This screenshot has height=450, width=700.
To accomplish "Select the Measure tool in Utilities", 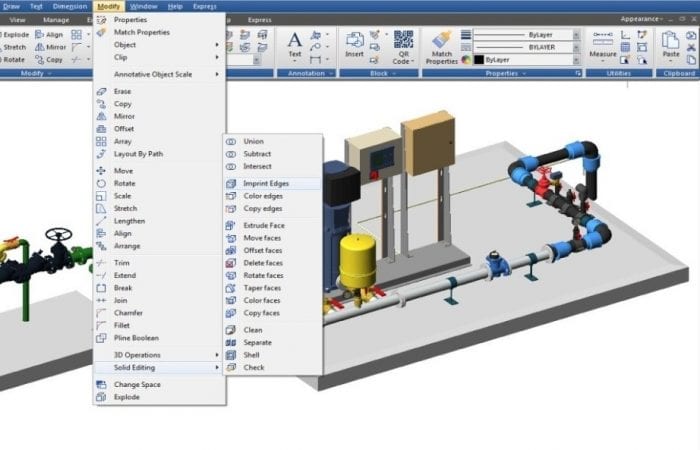I will point(603,44).
